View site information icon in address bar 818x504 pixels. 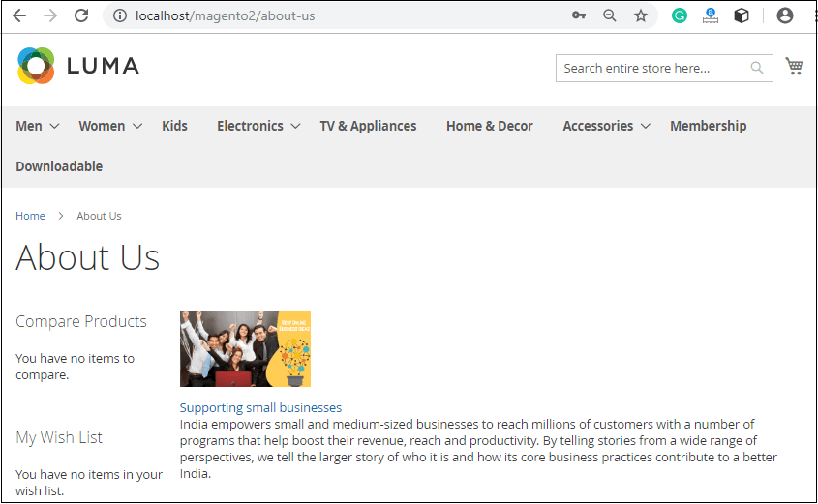(x=119, y=16)
